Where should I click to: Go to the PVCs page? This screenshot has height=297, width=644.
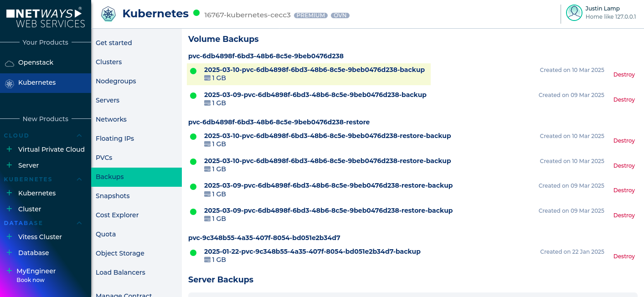point(136,158)
